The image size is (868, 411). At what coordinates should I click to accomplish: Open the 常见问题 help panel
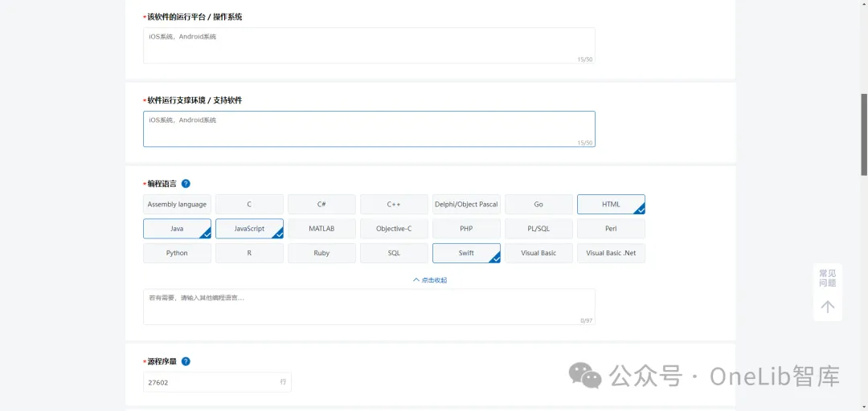coord(828,278)
